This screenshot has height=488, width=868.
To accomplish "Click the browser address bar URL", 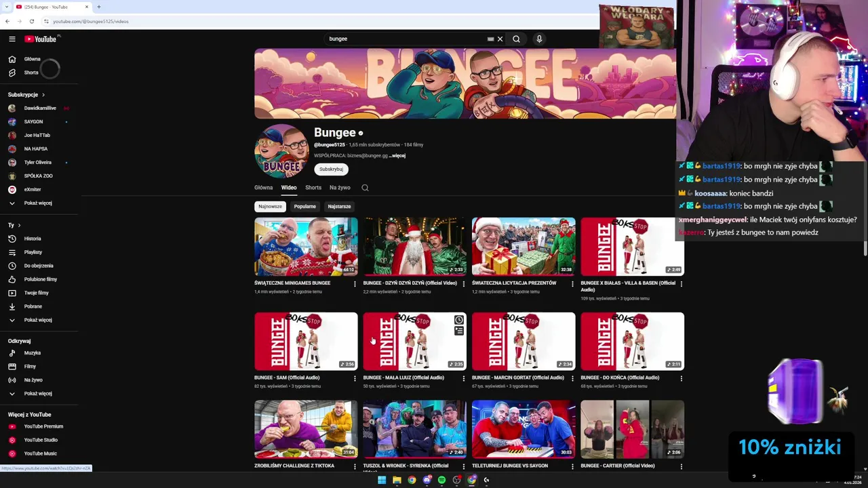I will (x=91, y=21).
